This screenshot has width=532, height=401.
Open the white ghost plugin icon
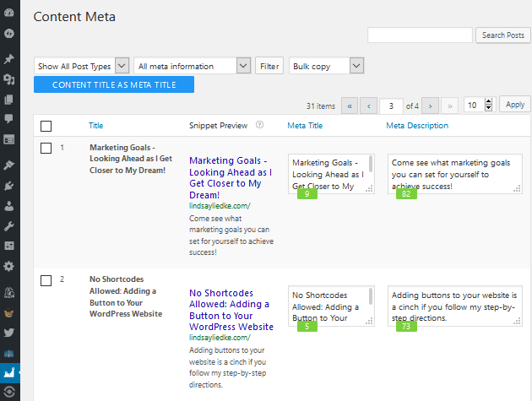9,292
